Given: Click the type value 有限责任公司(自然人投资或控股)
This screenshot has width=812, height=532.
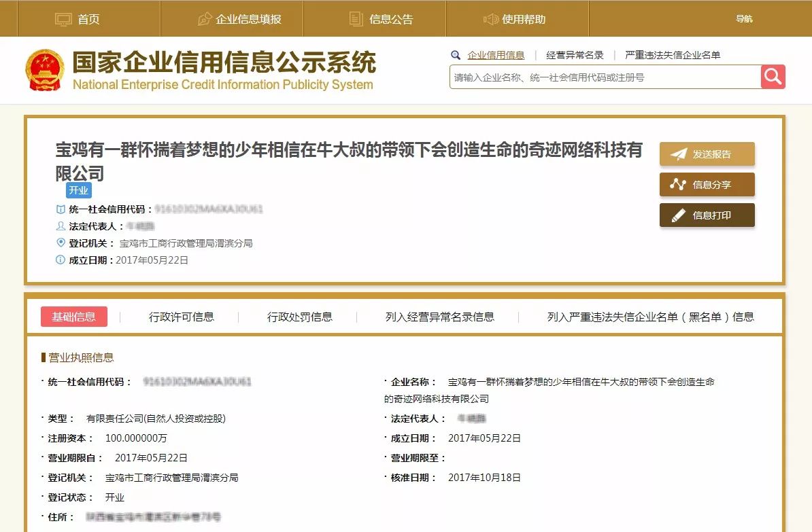Looking at the screenshot, I should click(x=156, y=418).
